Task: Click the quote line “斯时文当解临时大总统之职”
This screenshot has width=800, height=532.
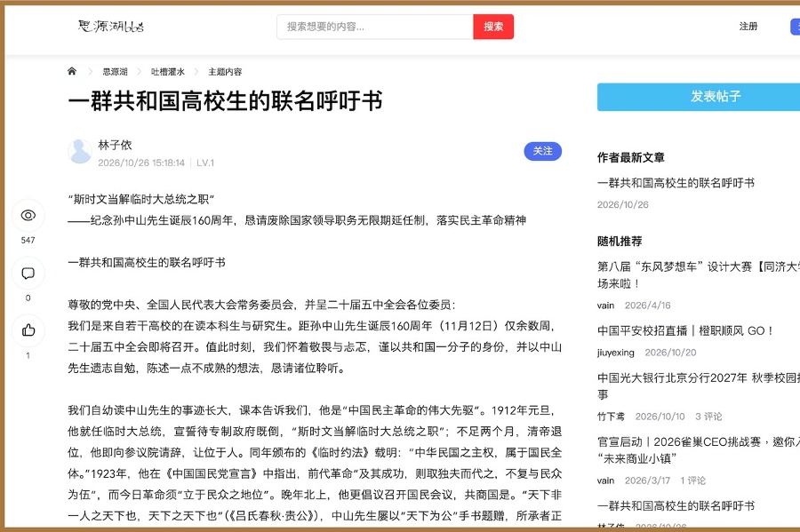Action: pyautogui.click(x=141, y=199)
